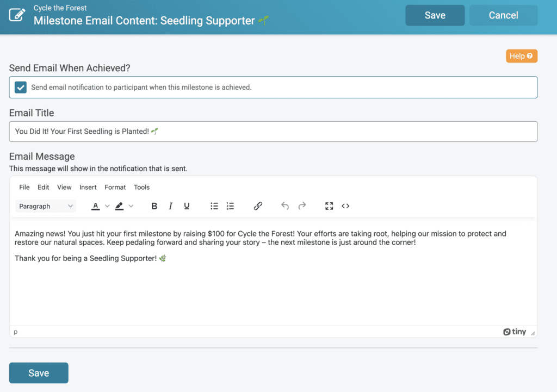Open the insert link tool
The width and height of the screenshot is (557, 392).
pos(258,206)
